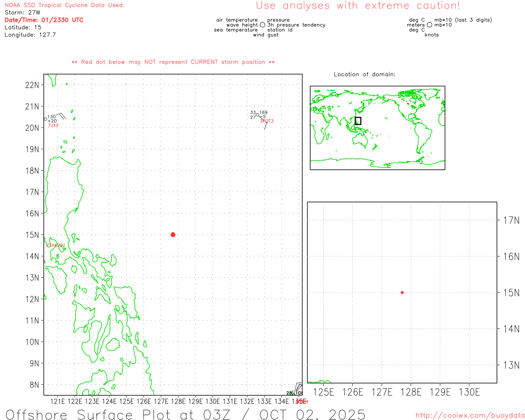Viewport: 525px width, 420px height.
Task: Click the 127E label on inset map
Action: [x=382, y=393]
